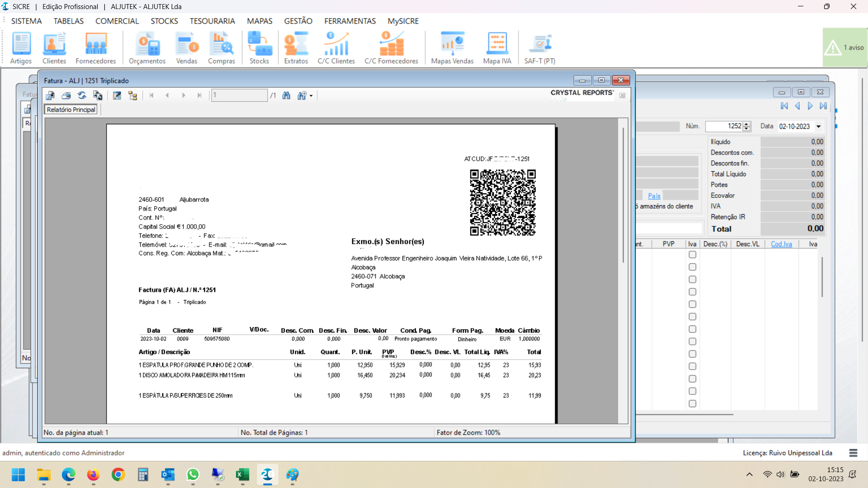The height and width of the screenshot is (488, 868).
Task: Tick the last Iva checkbox row
Action: pos(692,404)
